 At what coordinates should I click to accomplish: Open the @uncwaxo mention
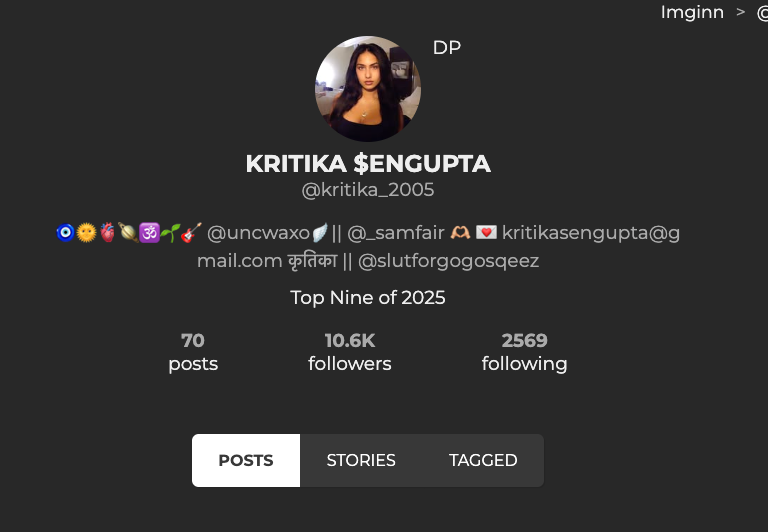click(259, 233)
